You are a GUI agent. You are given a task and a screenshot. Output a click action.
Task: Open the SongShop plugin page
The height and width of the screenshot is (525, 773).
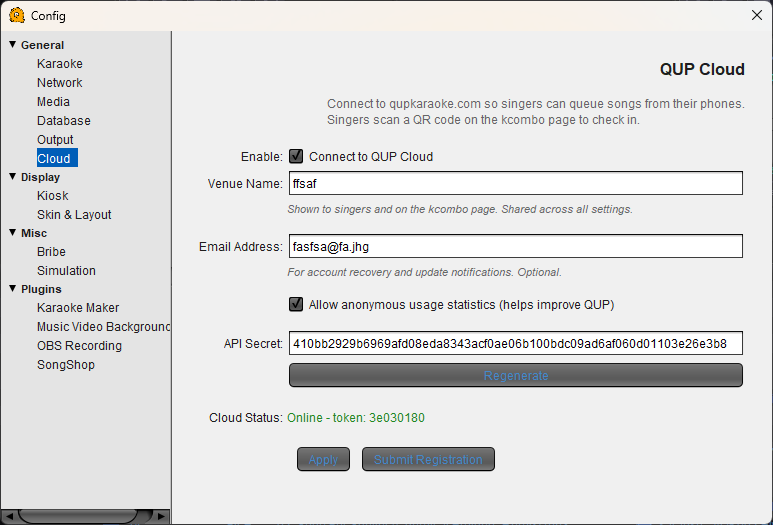(66, 365)
